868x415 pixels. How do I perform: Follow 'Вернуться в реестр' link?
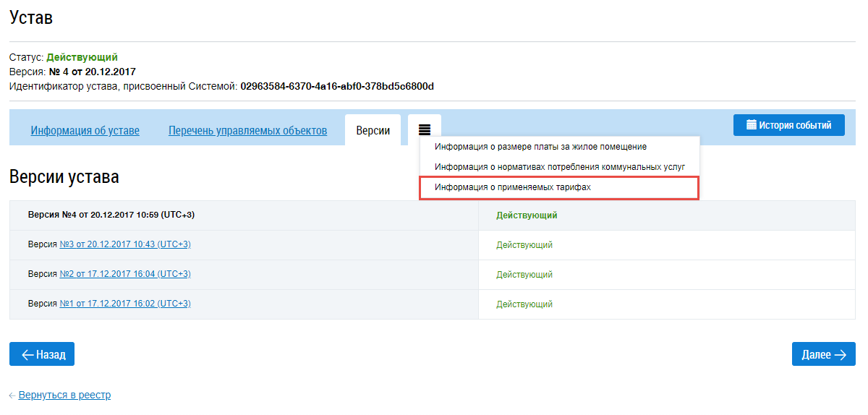64,395
